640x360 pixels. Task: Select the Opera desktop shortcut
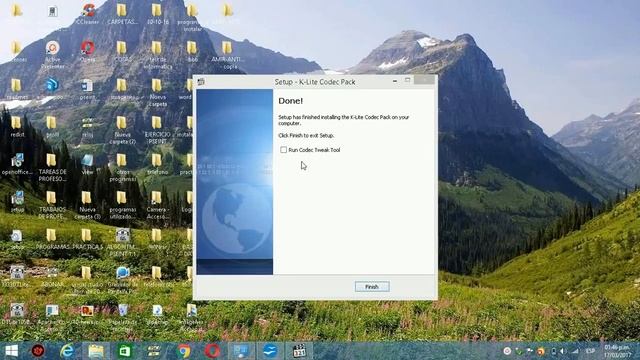88,52
